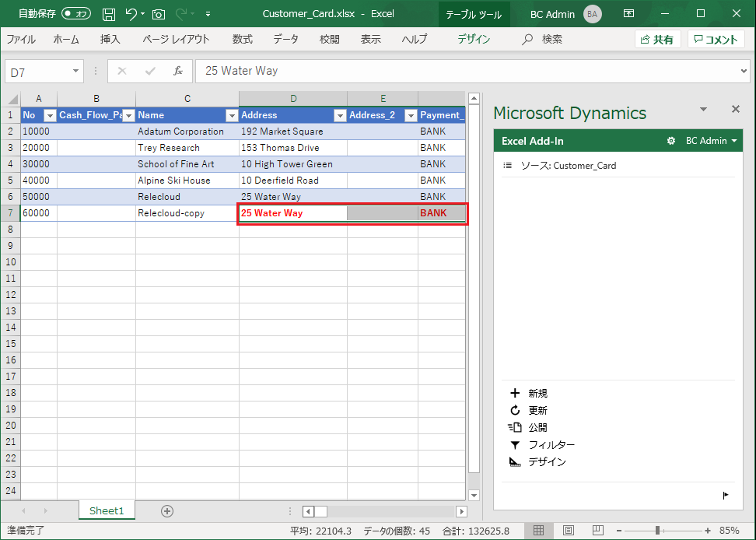Click the horizontal scrollbar left arrow
The height and width of the screenshot is (540, 756).
[x=309, y=511]
